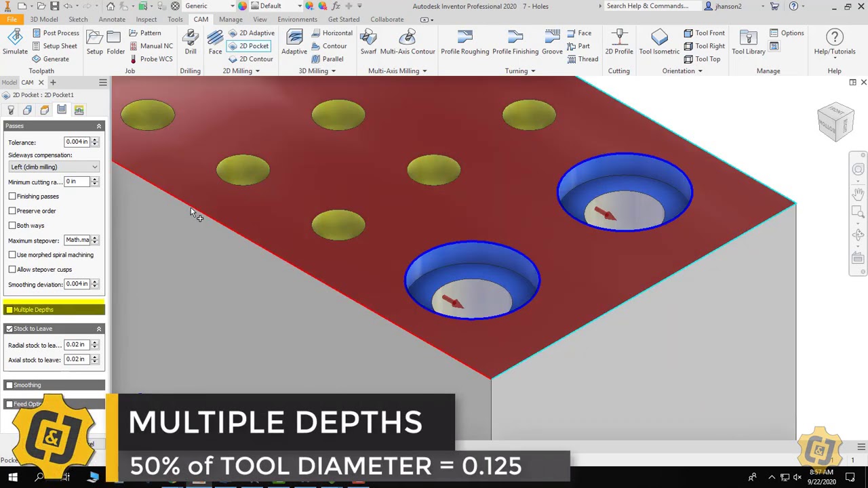Open the Tool Library
Screen dimensions: 868x488
[x=749, y=43]
